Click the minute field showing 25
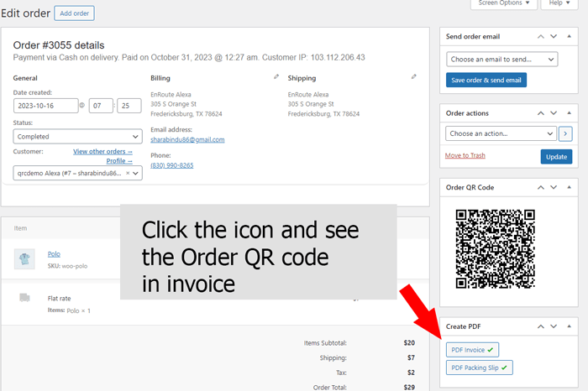588x391 pixels. (129, 106)
